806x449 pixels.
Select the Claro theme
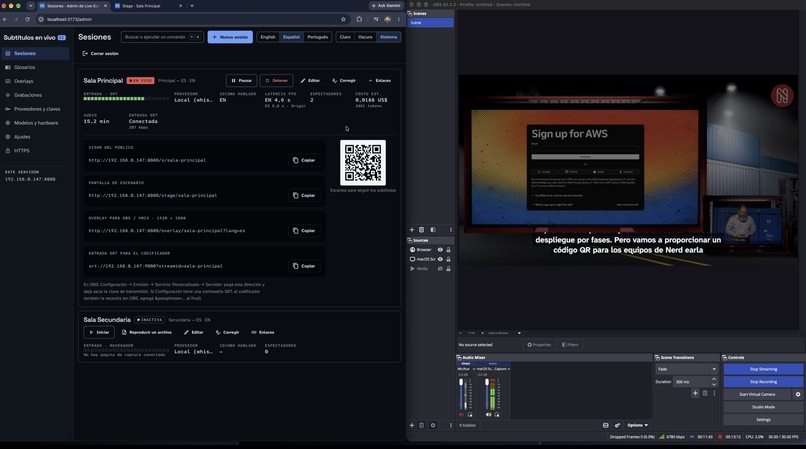coord(345,37)
